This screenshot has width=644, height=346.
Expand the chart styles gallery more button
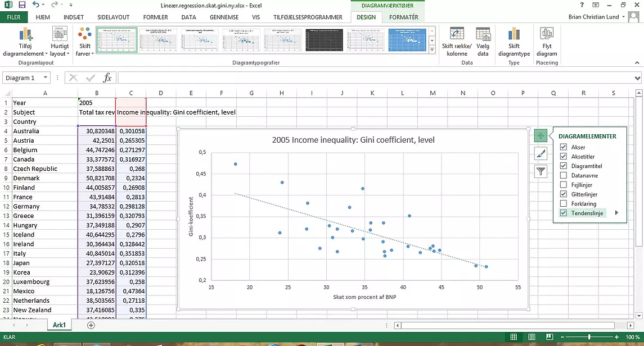[431, 49]
